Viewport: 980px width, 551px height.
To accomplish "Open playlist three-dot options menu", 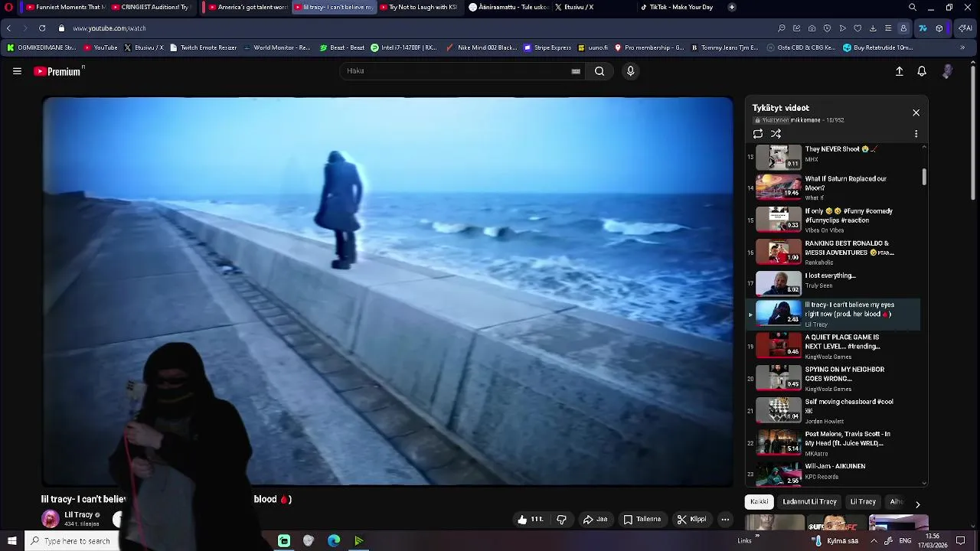I will pos(916,134).
